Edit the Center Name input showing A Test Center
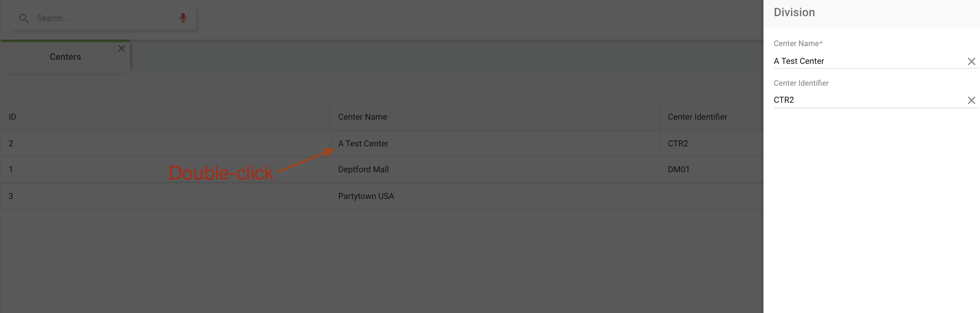 [848, 61]
